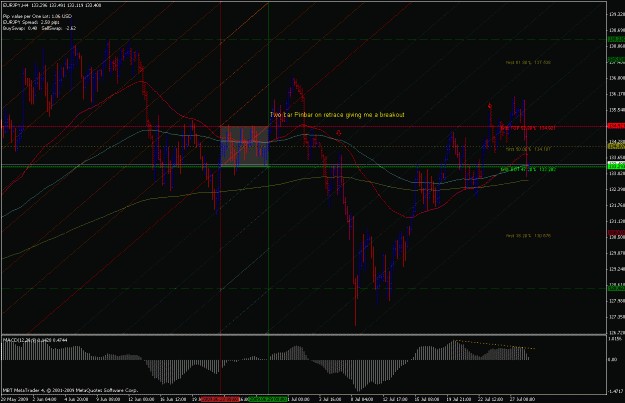
Task: Click the 'Pip value per One Lot' info line
Action: pos(37,16)
